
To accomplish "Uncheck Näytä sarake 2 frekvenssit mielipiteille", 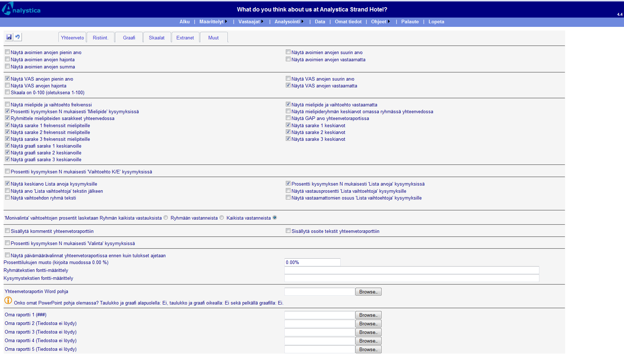I will (x=7, y=132).
